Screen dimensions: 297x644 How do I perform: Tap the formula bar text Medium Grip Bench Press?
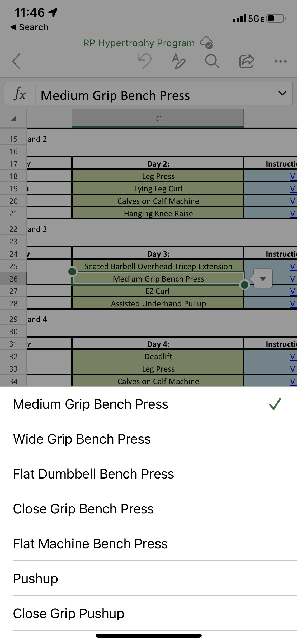(x=115, y=95)
